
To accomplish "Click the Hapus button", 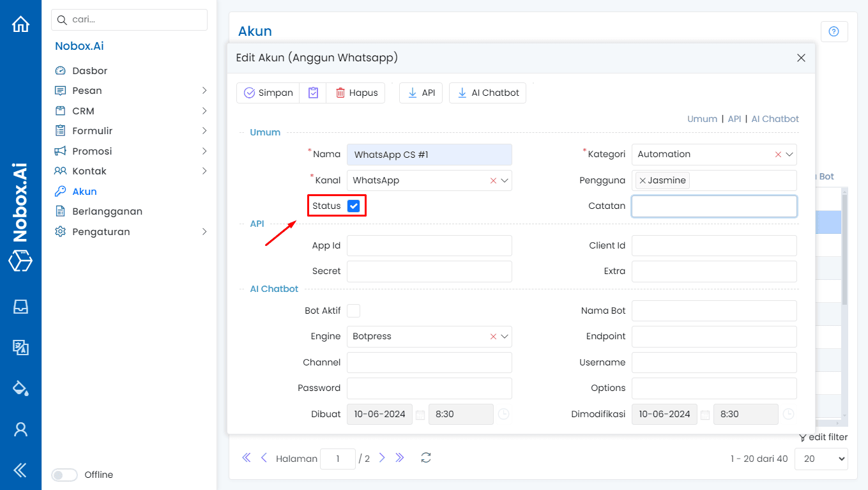I will pyautogui.click(x=356, y=93).
